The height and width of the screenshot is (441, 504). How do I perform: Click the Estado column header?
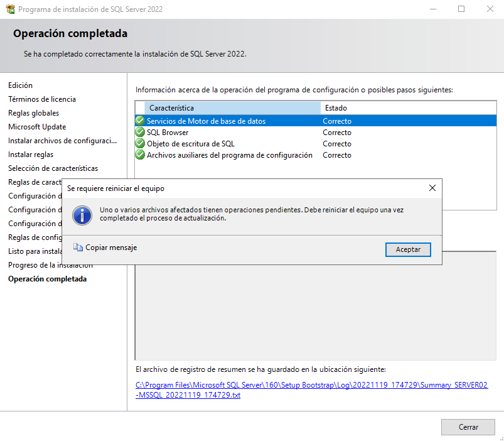pyautogui.click(x=335, y=107)
